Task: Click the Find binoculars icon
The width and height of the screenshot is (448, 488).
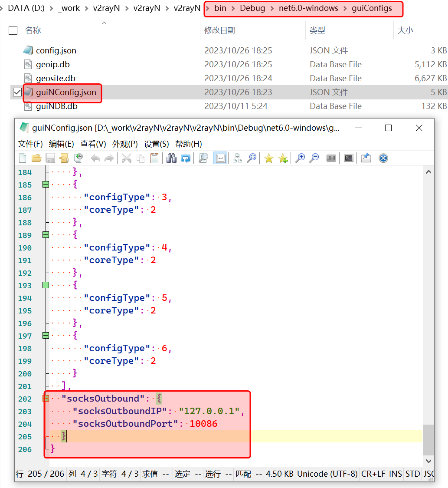Action: (x=172, y=158)
